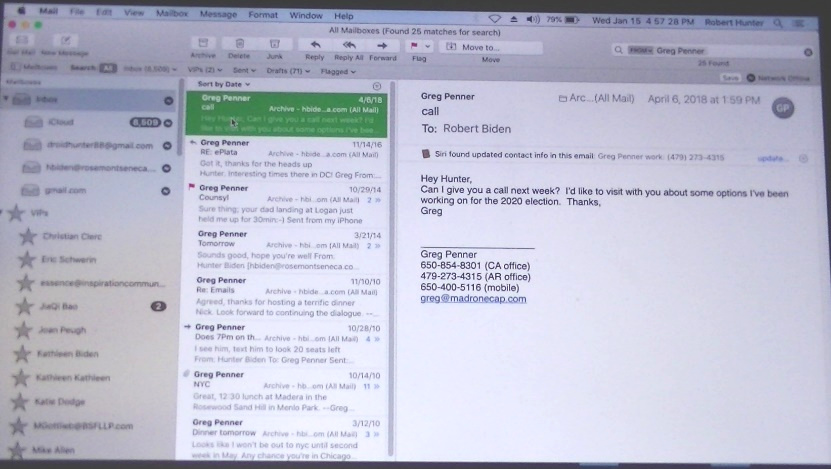Open Notification Center icon
The image size is (831, 469).
(x=798, y=23)
